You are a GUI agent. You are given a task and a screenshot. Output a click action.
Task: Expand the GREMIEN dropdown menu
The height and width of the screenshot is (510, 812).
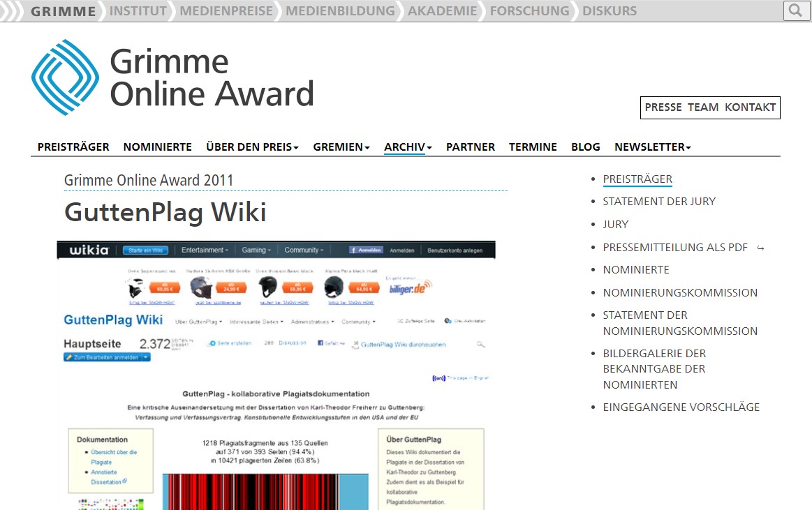click(x=341, y=147)
